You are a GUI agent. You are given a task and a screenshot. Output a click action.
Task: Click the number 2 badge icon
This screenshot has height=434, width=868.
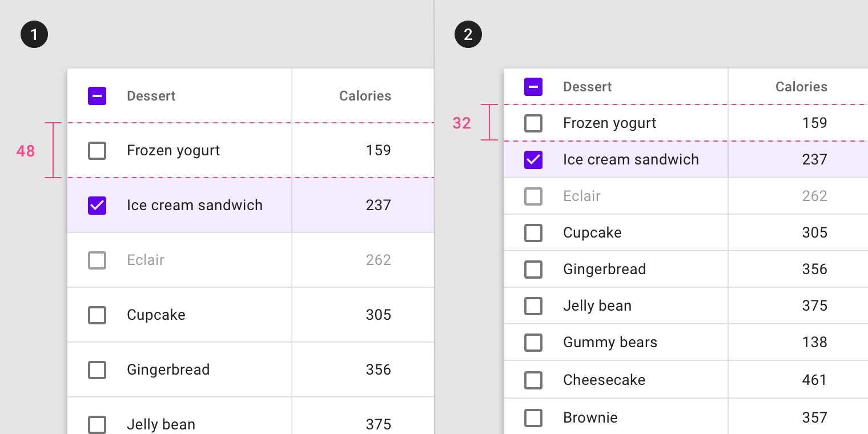tap(468, 34)
